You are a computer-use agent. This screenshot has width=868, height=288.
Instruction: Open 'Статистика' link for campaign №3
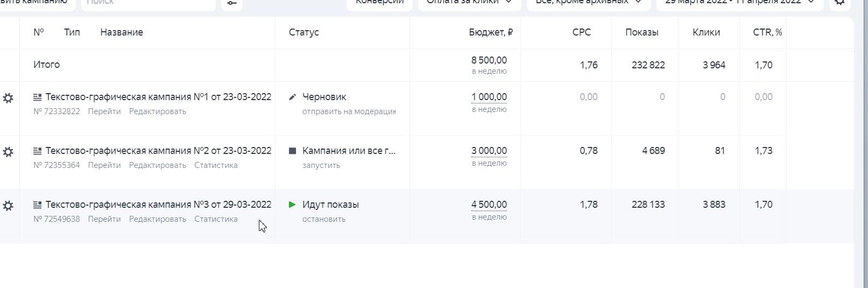(216, 219)
